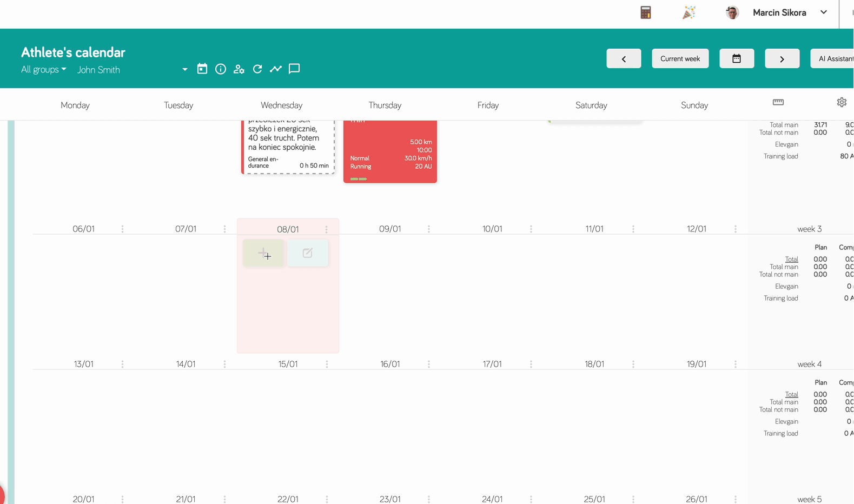This screenshot has height=504, width=854.
Task: Open the trend chart line icon
Action: [x=276, y=69]
